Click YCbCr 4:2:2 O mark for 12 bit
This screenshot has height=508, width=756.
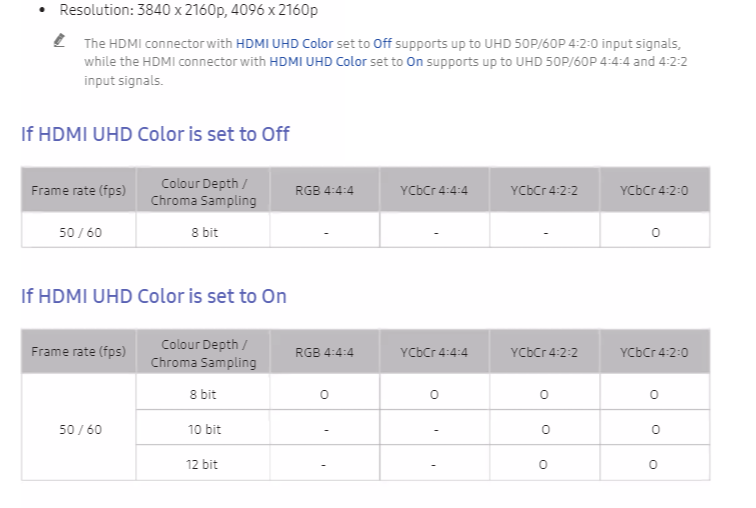click(543, 465)
